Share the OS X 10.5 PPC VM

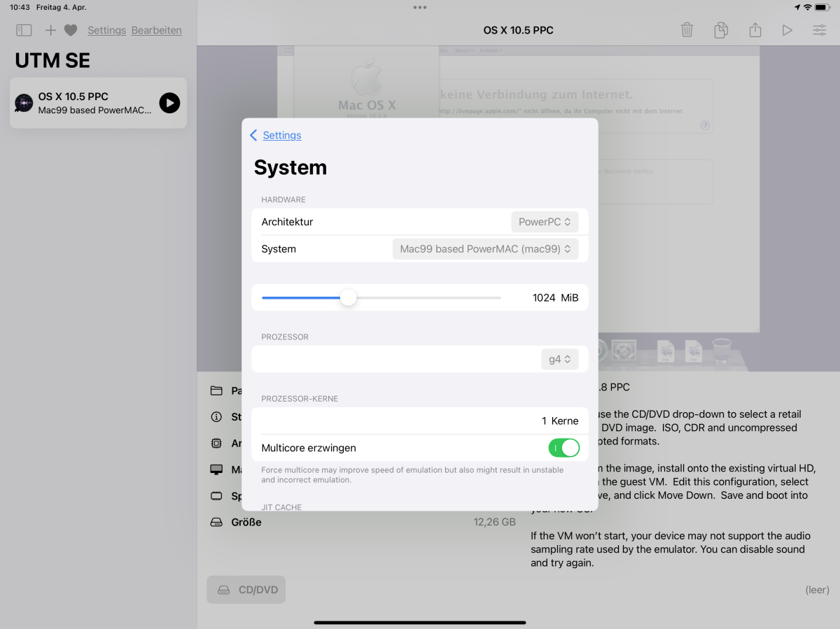(x=755, y=30)
